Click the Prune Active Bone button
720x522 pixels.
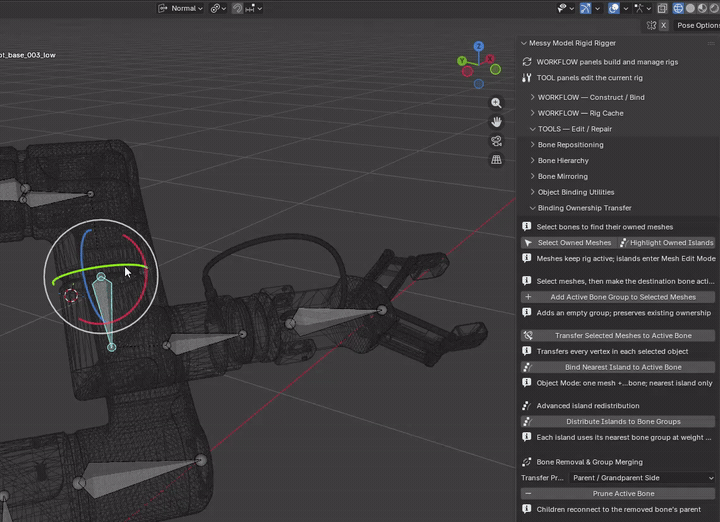tap(618, 494)
